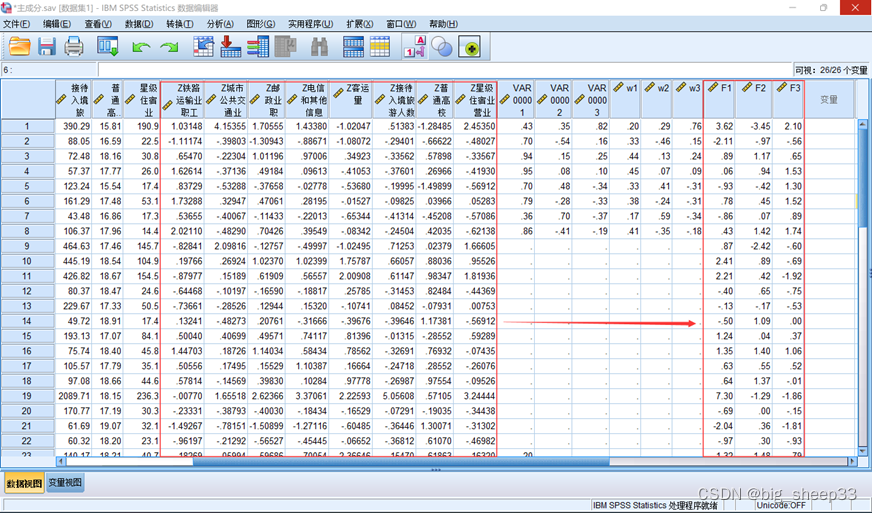Select the 数据视图 tab
872x513 pixels.
(24, 483)
